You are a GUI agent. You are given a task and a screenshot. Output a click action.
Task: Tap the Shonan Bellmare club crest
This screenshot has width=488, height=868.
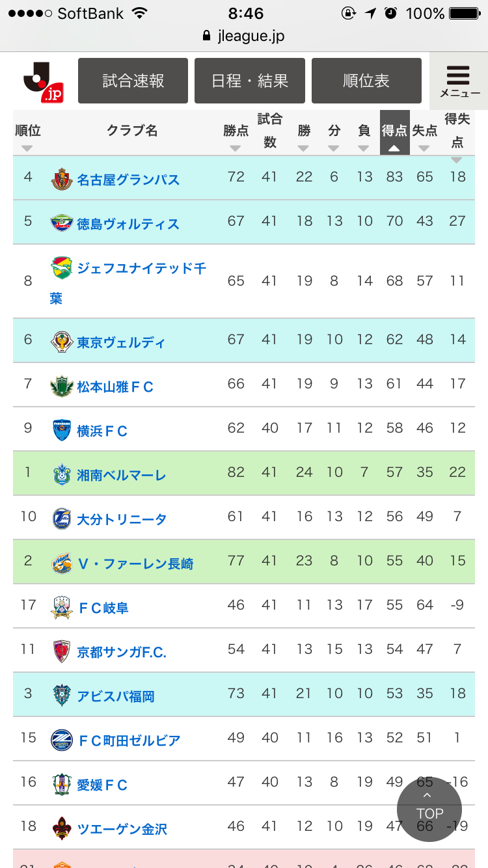pyautogui.click(x=62, y=474)
